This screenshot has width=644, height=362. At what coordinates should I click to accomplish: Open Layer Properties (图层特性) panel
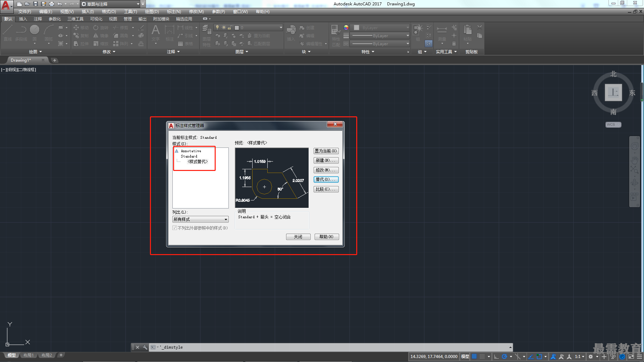pos(207,36)
